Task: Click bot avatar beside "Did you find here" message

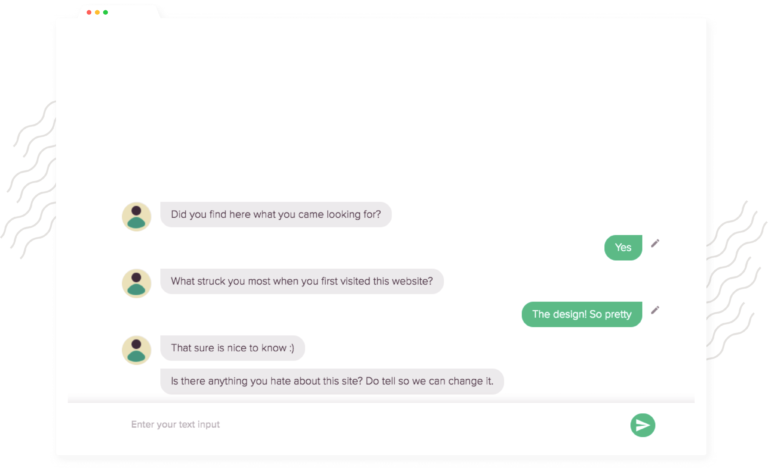Action: 136,217
